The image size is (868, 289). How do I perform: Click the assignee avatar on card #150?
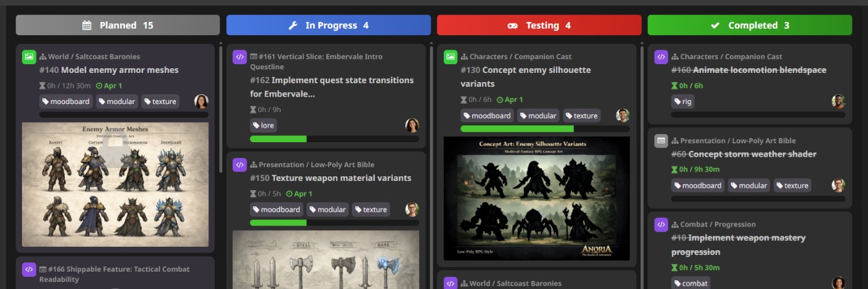412,209
